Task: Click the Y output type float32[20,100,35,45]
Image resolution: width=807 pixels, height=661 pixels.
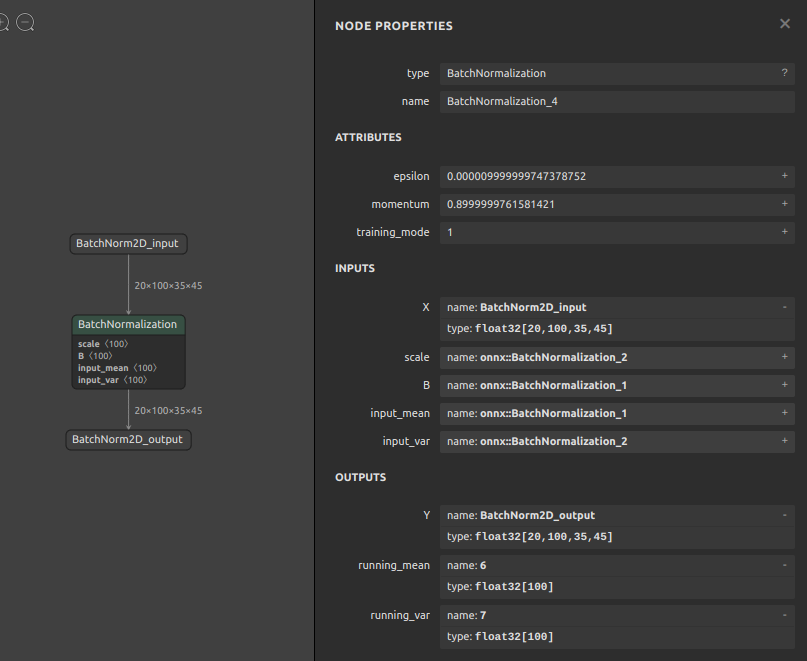Action: 543,536
